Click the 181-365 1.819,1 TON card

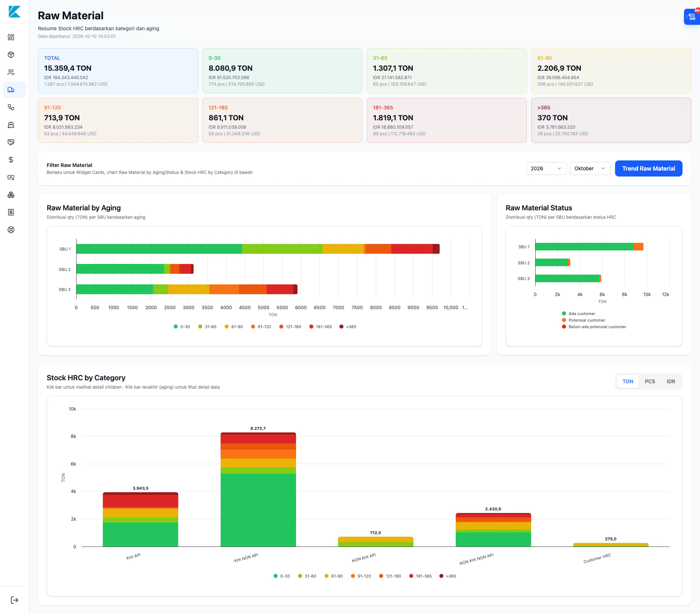pyautogui.click(x=447, y=120)
